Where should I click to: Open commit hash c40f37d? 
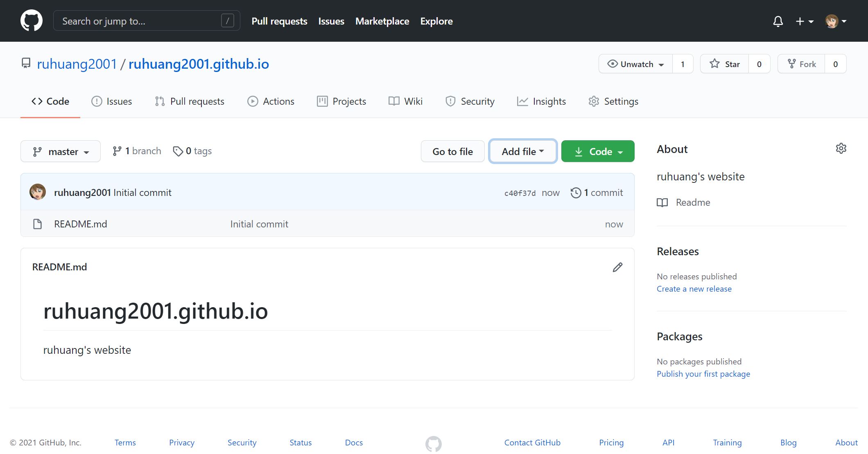point(520,193)
